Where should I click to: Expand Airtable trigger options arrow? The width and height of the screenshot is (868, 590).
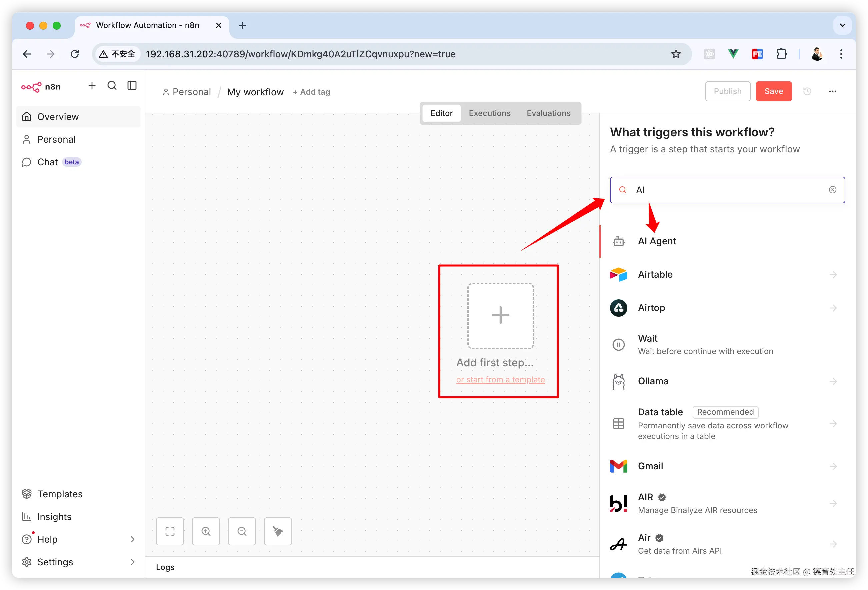[x=833, y=275]
